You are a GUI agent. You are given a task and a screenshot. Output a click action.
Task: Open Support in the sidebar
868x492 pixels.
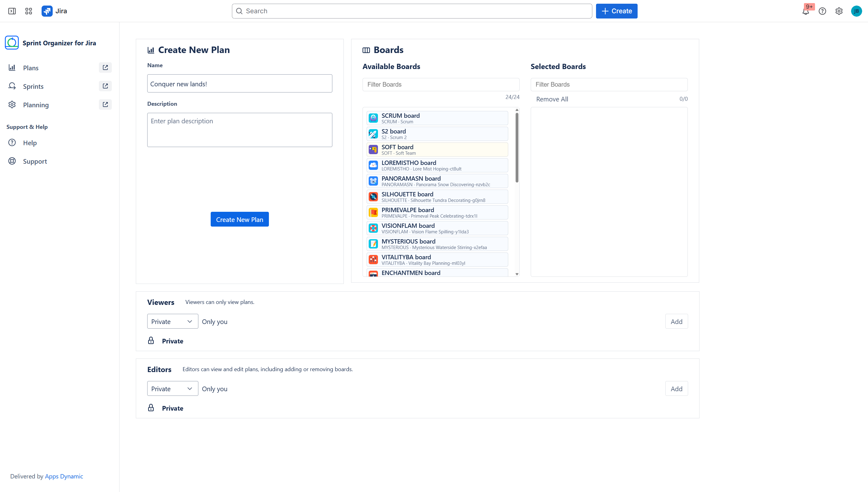[35, 161]
